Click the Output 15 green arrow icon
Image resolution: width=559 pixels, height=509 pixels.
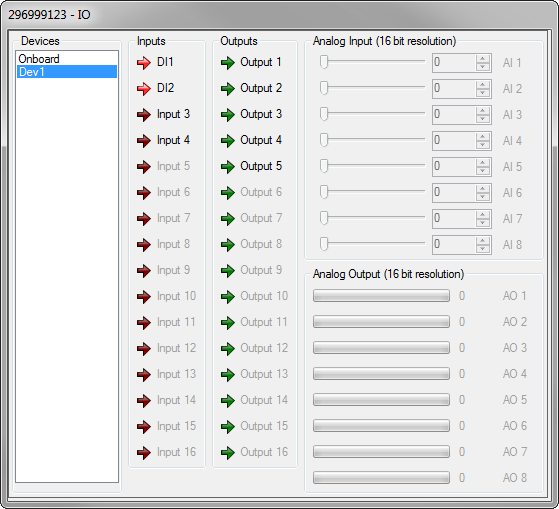point(227,427)
